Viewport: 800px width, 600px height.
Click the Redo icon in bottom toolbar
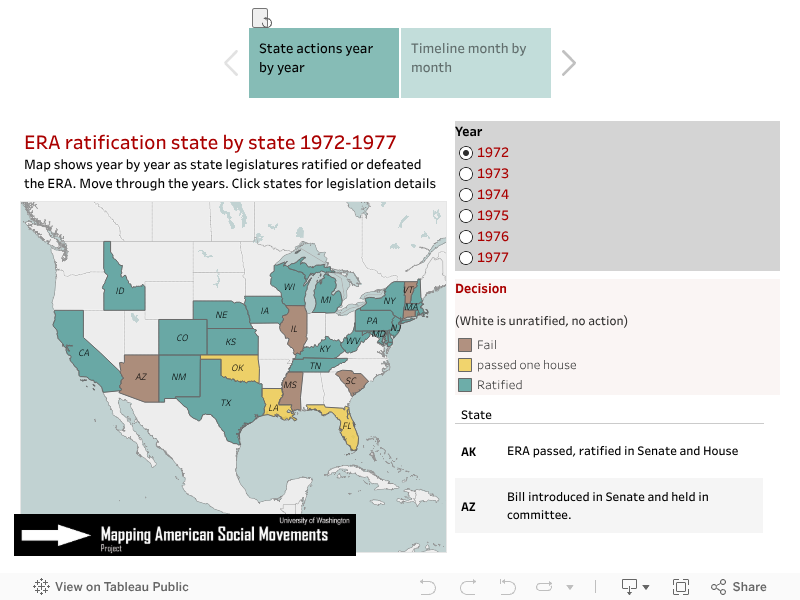tap(467, 587)
